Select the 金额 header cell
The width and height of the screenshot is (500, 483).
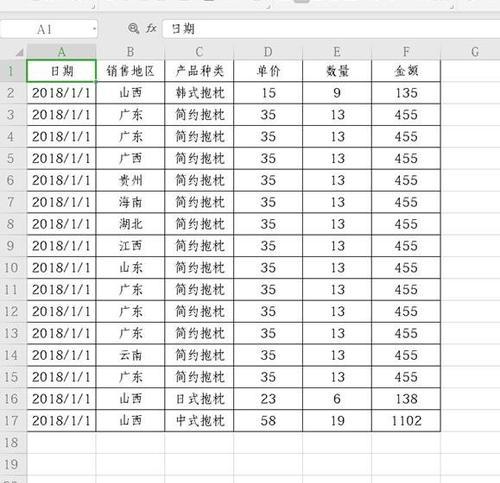(406, 71)
